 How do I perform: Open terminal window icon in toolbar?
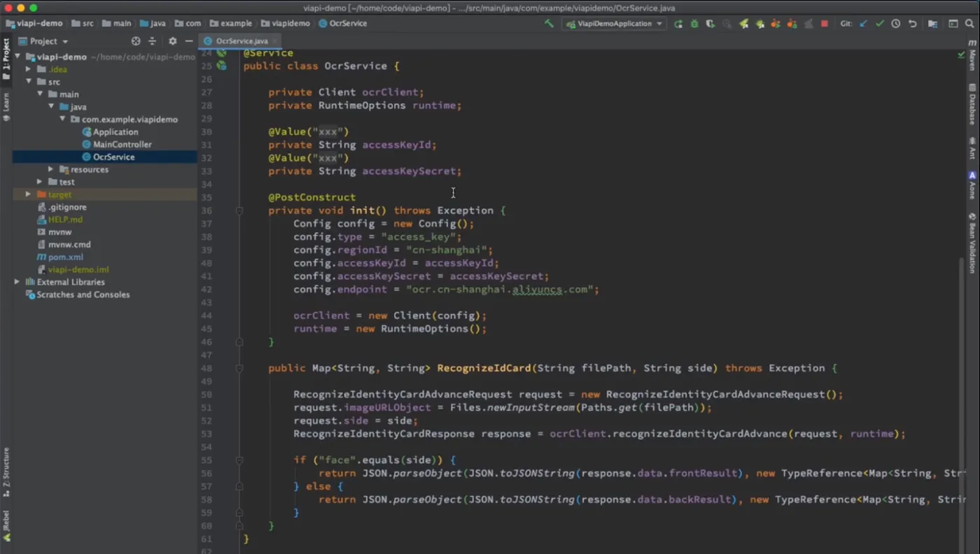953,23
